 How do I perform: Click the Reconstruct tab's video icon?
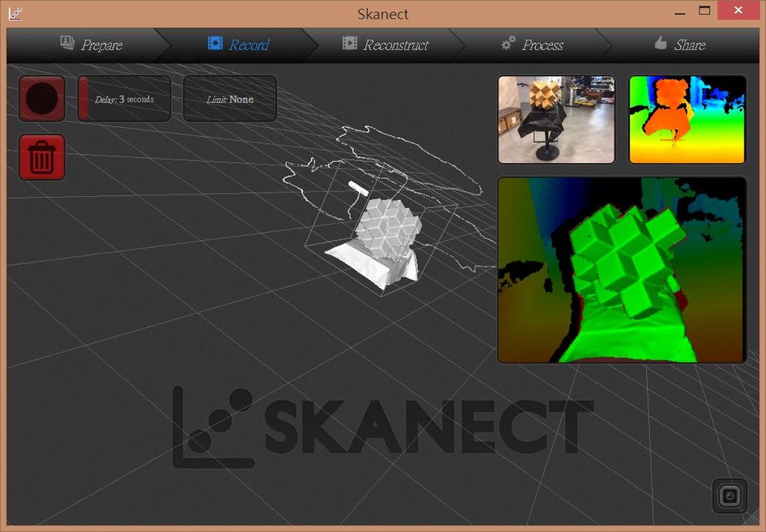coord(349,43)
